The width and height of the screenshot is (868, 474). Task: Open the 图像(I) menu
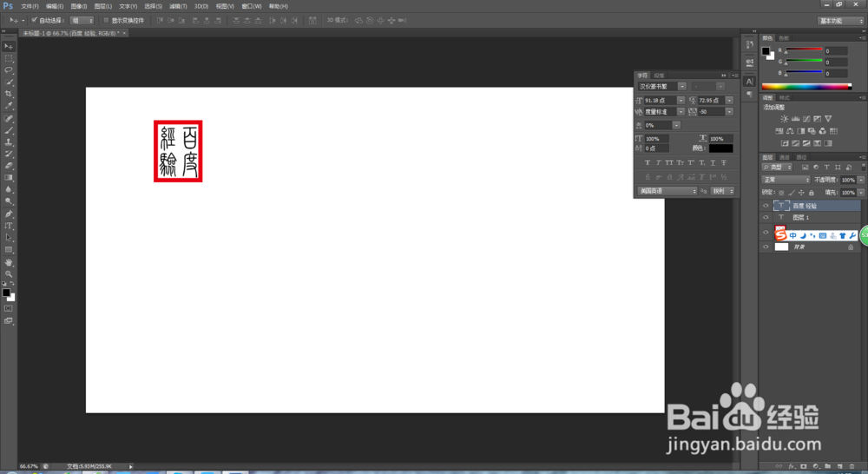point(79,6)
